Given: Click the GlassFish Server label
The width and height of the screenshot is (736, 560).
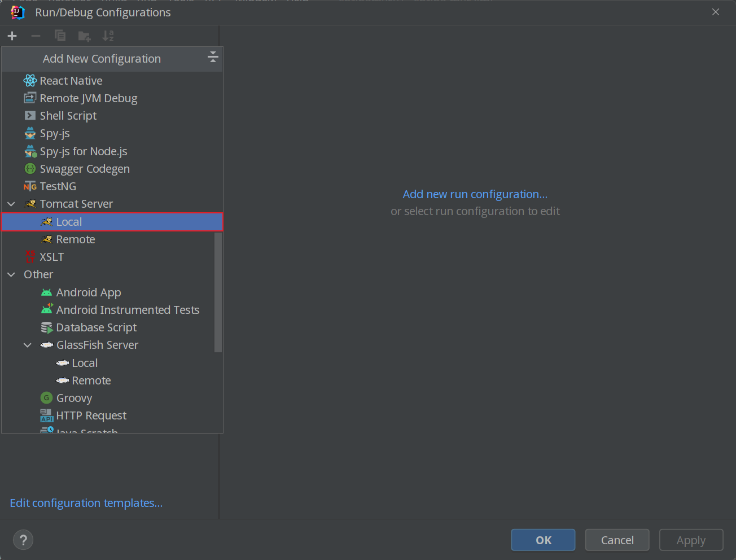Looking at the screenshot, I should (97, 345).
